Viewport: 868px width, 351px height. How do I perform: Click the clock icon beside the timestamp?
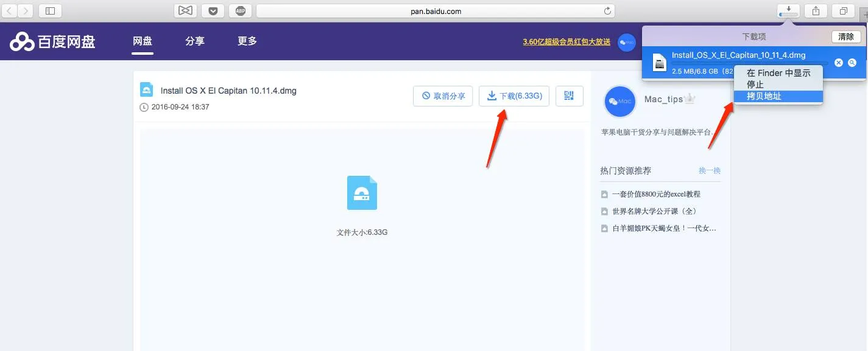click(144, 107)
